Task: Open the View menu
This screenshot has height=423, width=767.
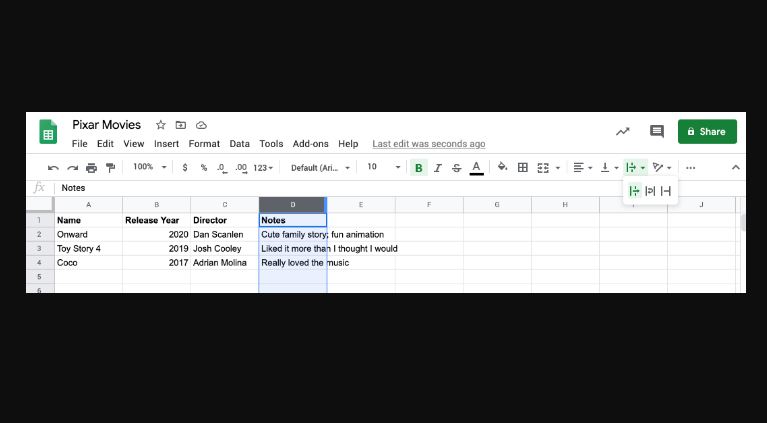Action: tap(134, 144)
